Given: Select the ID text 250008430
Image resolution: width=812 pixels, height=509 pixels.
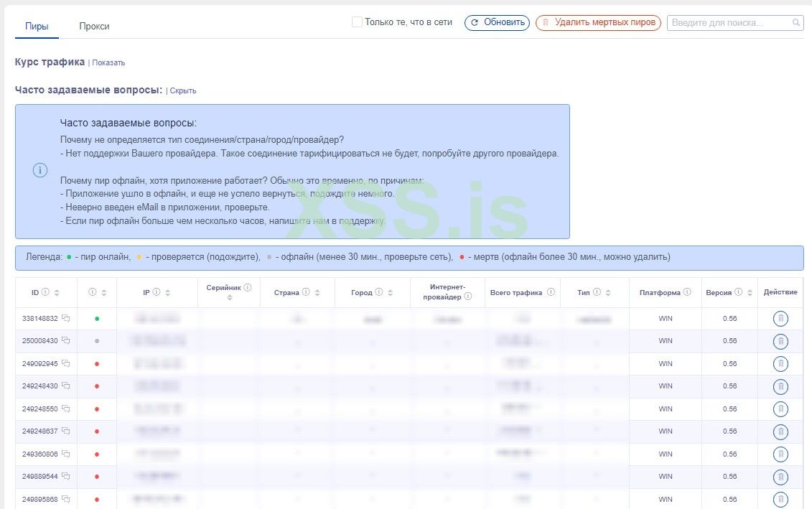Looking at the screenshot, I should 40,341.
